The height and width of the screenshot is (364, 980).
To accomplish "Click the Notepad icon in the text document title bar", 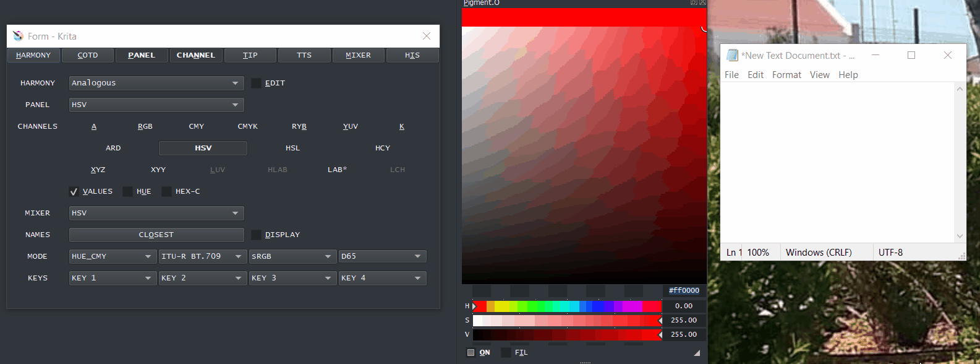I will click(x=733, y=55).
